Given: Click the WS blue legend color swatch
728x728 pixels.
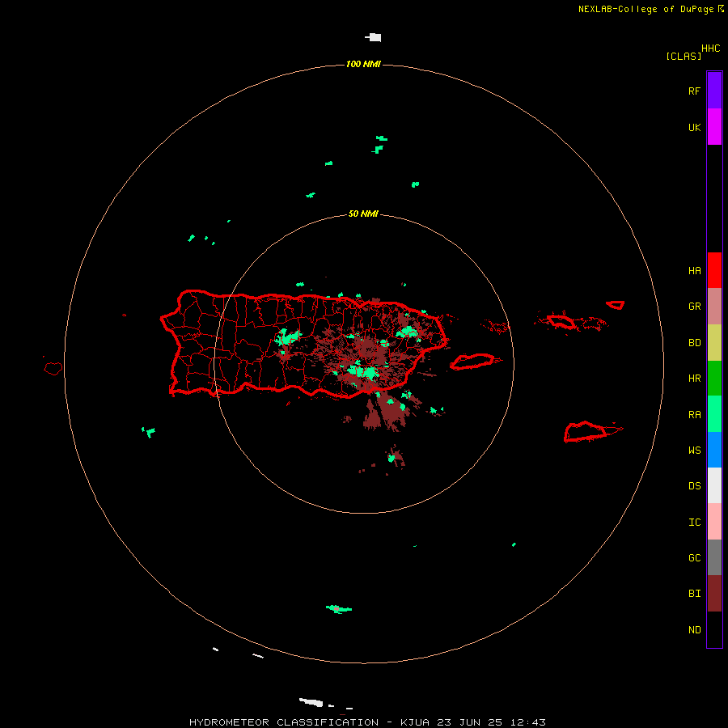Looking at the screenshot, I should click(x=714, y=450).
